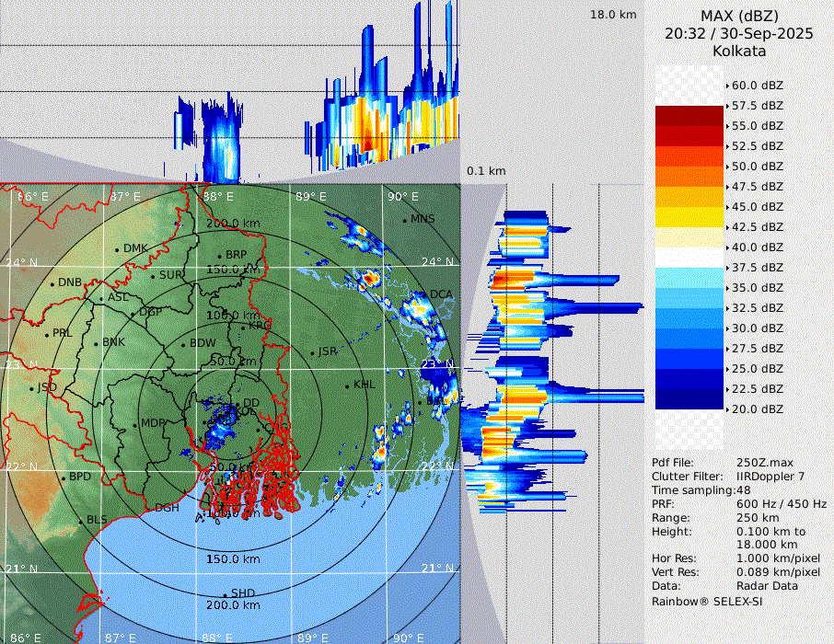Click the MNS station marker on the map
This screenshot has width=834, height=644.
(405, 220)
